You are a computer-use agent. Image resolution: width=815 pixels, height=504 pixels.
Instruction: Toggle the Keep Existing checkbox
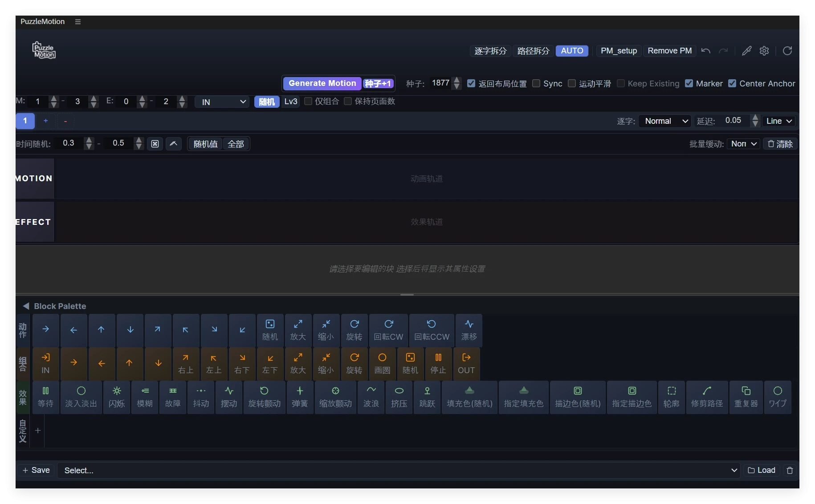620,83
